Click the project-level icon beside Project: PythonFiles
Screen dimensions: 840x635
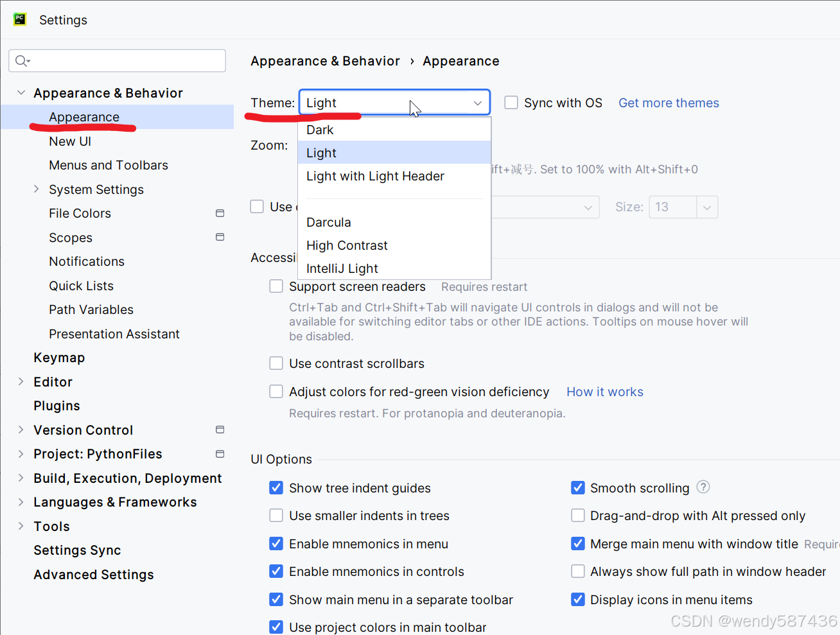point(220,454)
